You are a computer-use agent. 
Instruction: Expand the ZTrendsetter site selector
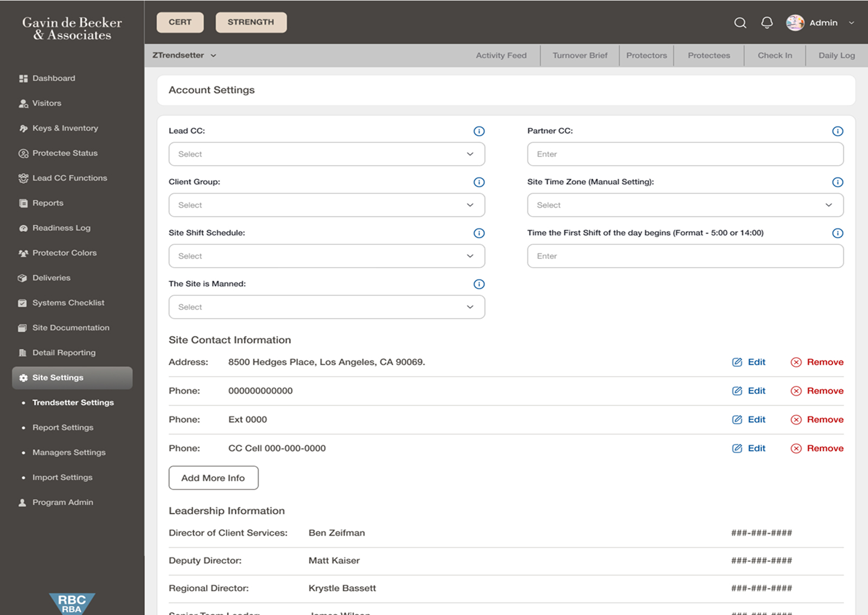[x=184, y=55]
